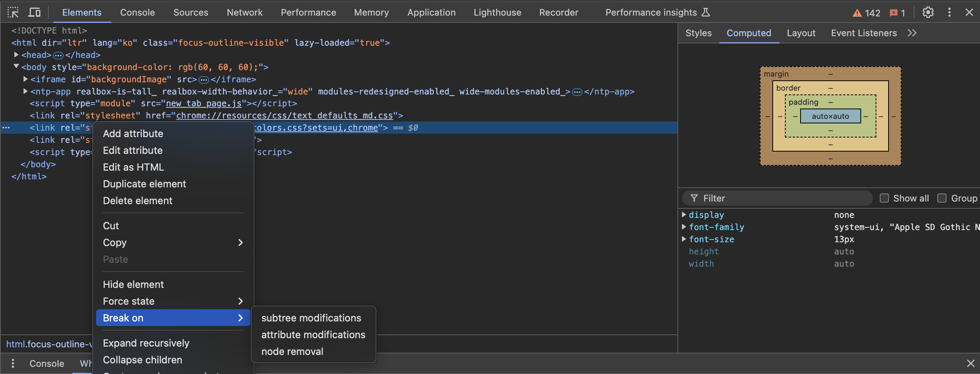Viewport: 980px width, 374px height.
Task: Select the Break on menu entry
Action: pyautogui.click(x=173, y=318)
